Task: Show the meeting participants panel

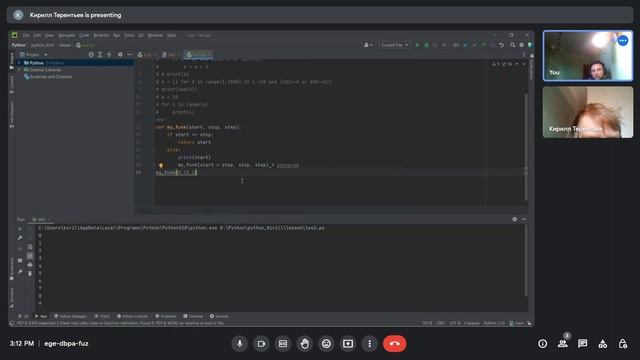Action: pos(563,344)
